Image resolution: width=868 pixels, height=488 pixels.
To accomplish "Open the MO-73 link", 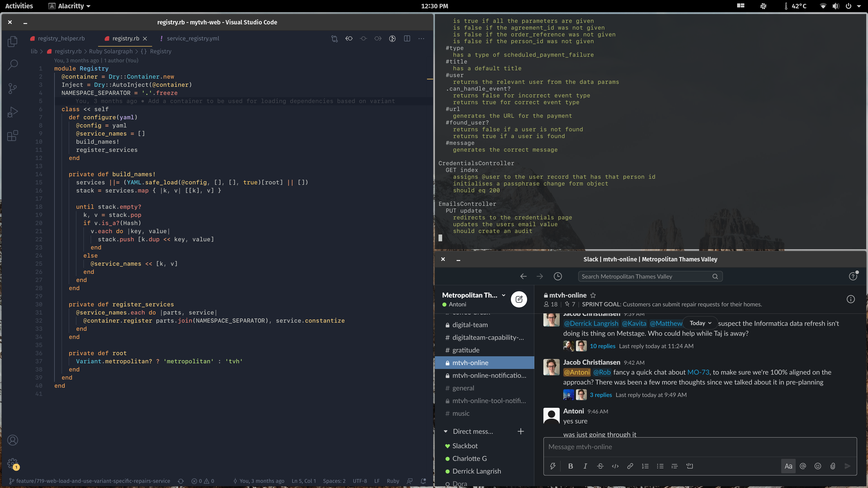I will pos(698,372).
